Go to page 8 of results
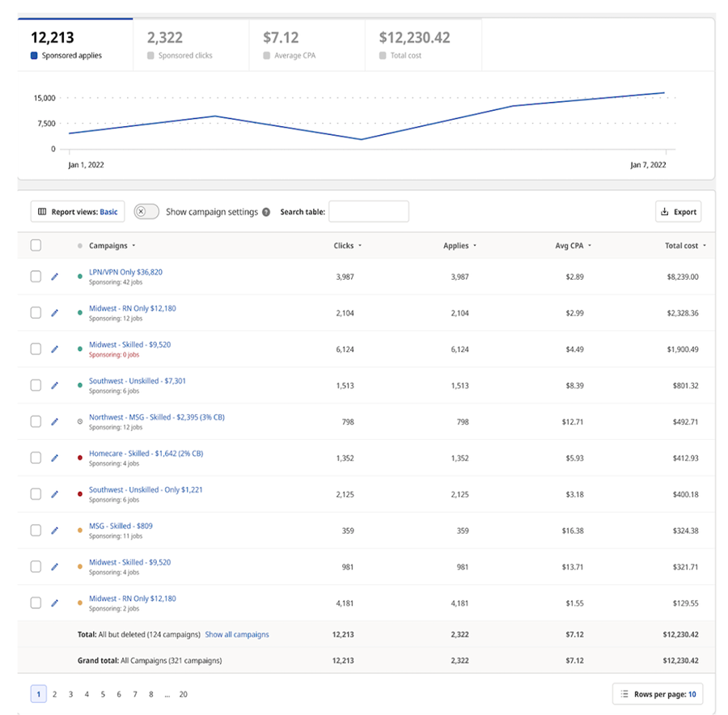 (151, 694)
